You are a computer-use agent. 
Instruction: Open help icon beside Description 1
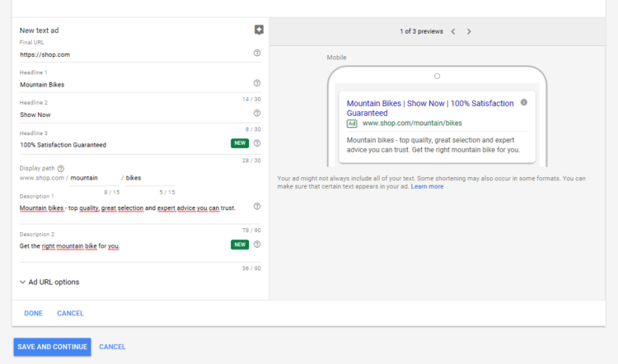click(257, 206)
